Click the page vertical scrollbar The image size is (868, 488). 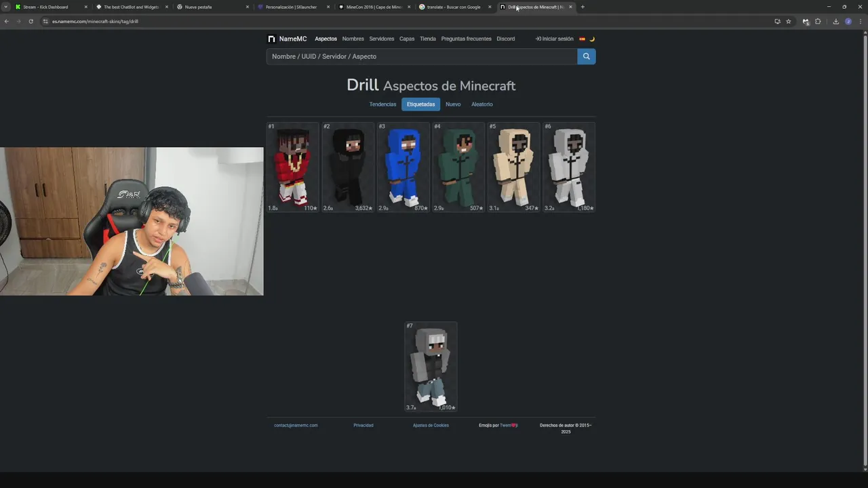[865, 249]
